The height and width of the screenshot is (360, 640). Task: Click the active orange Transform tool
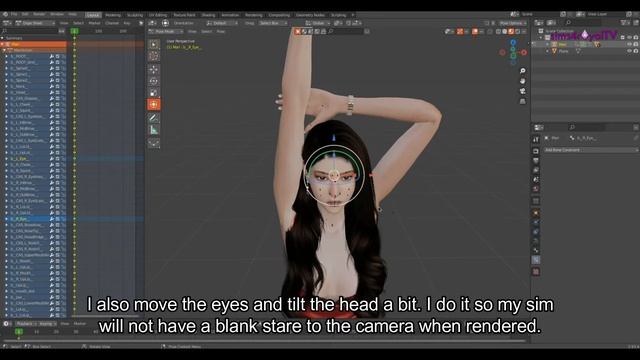(x=154, y=105)
